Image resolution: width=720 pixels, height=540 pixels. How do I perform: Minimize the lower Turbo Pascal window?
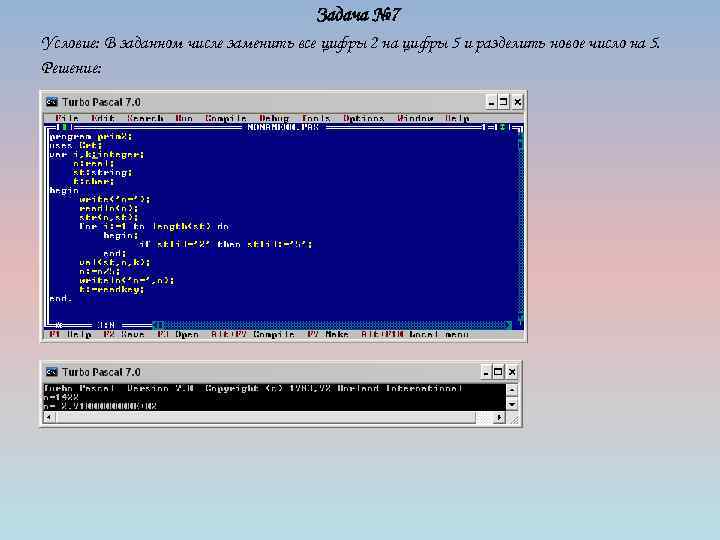tap(486, 372)
